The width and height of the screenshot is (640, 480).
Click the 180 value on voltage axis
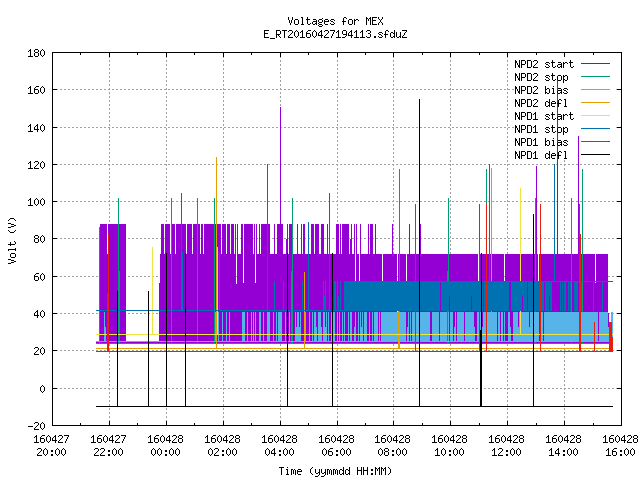[36, 53]
